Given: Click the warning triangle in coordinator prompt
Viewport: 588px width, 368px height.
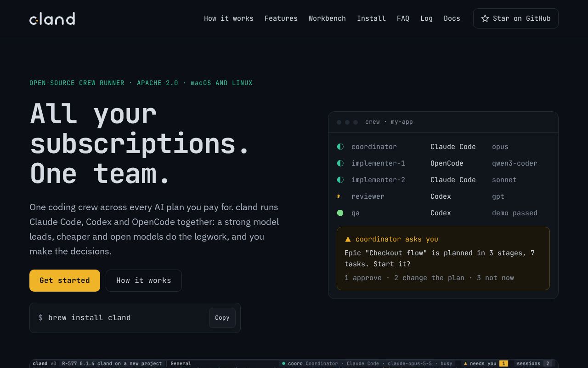Looking at the screenshot, I should pos(348,239).
